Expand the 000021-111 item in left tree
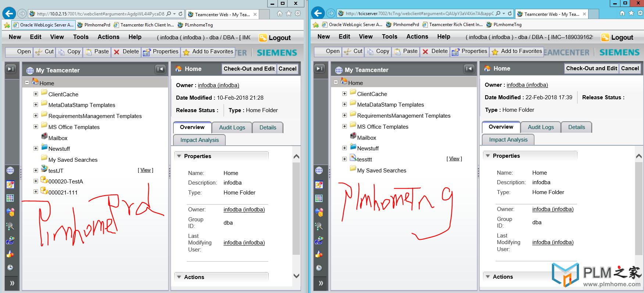The width and height of the screenshot is (644, 293). [36, 192]
